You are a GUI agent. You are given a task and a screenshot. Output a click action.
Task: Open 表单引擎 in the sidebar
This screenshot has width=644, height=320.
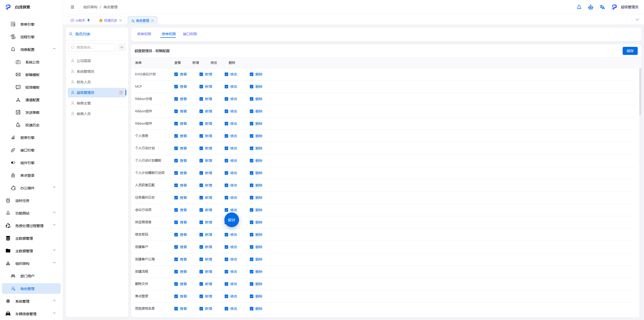(x=31, y=24)
